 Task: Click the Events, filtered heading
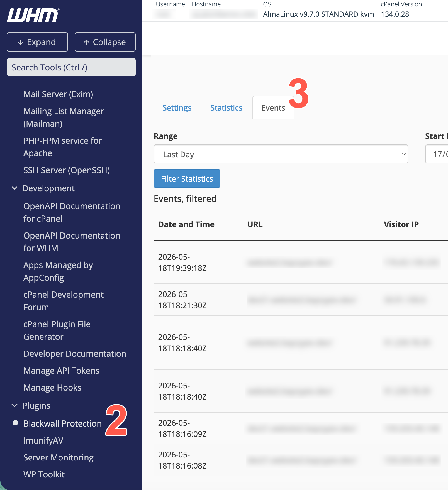click(185, 199)
